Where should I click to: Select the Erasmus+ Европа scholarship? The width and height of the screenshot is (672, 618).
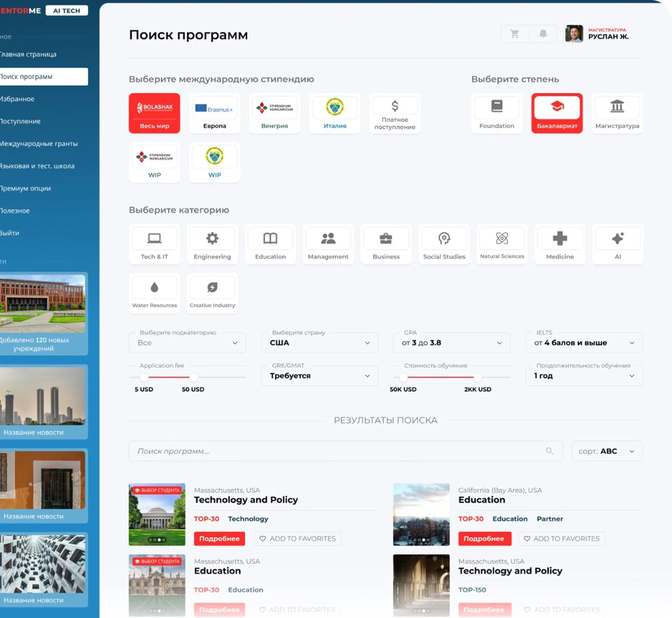[215, 113]
